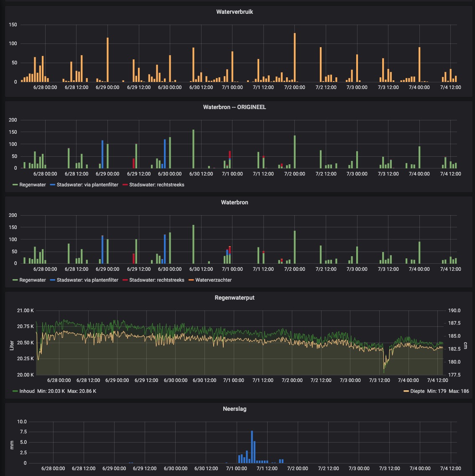
Task: Open the Waterbron -- ORIGINEEL panel title menu
Action: tap(234, 107)
